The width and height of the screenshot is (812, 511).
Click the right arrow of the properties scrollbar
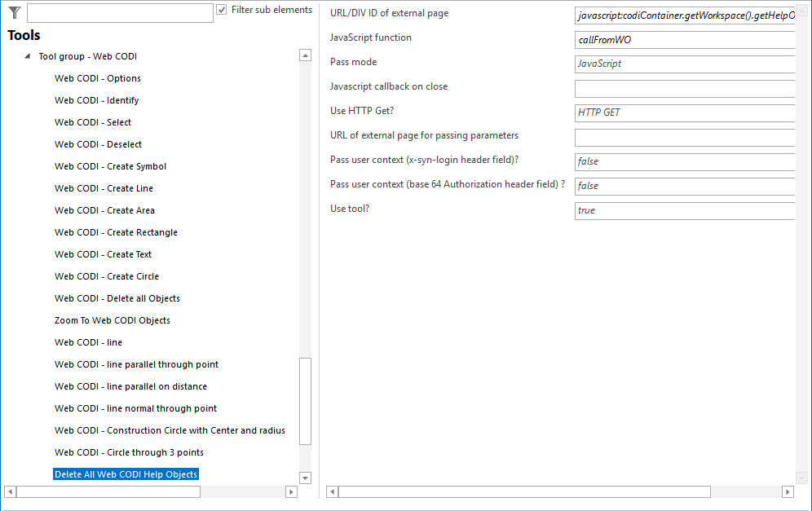click(x=787, y=491)
